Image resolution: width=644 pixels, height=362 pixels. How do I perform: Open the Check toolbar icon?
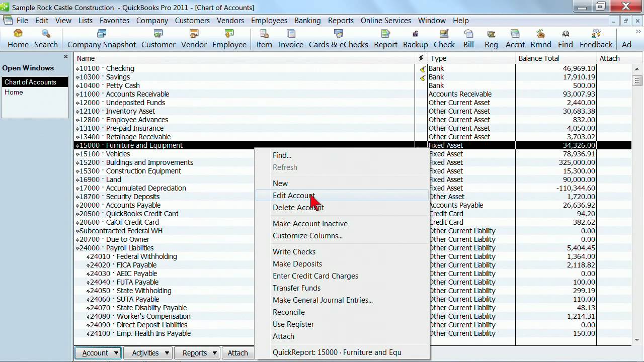tap(444, 39)
